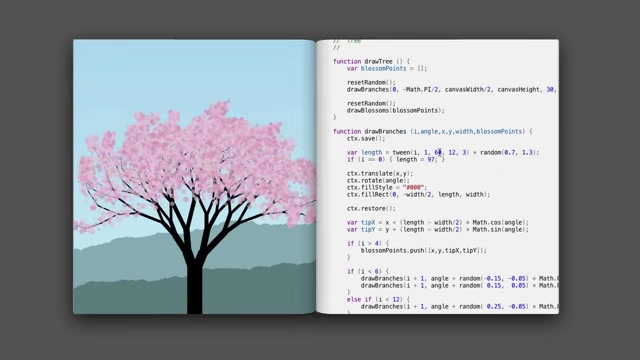Click the 12 inside the tween call
The width and height of the screenshot is (640, 360).
tap(452, 152)
